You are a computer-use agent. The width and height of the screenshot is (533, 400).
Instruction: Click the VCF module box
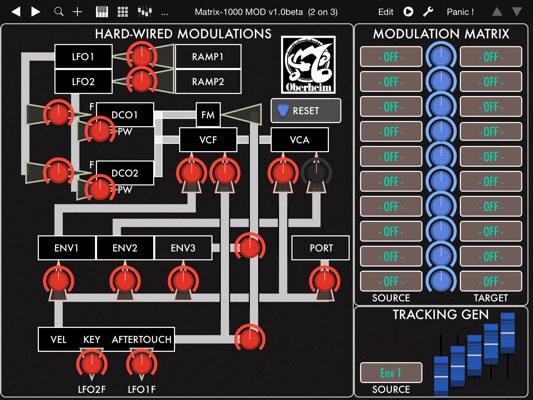pyautogui.click(x=208, y=140)
